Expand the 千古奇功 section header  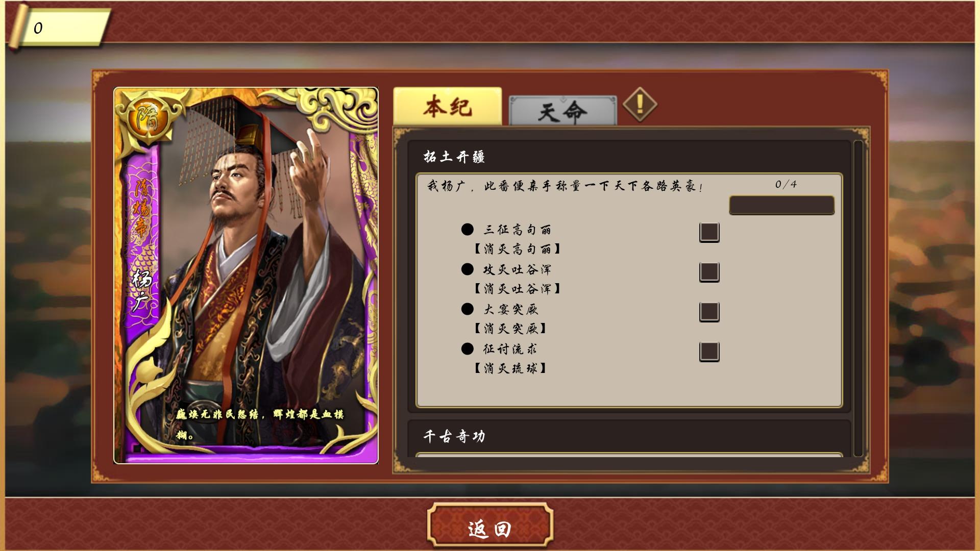coord(629,436)
